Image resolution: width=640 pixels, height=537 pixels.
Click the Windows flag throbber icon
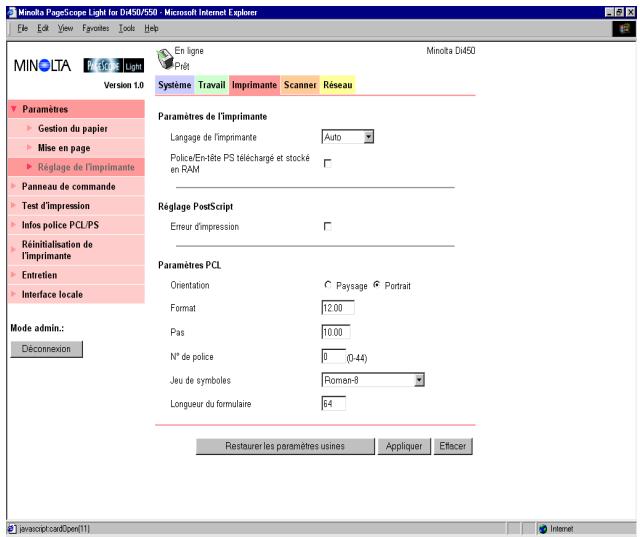624,29
